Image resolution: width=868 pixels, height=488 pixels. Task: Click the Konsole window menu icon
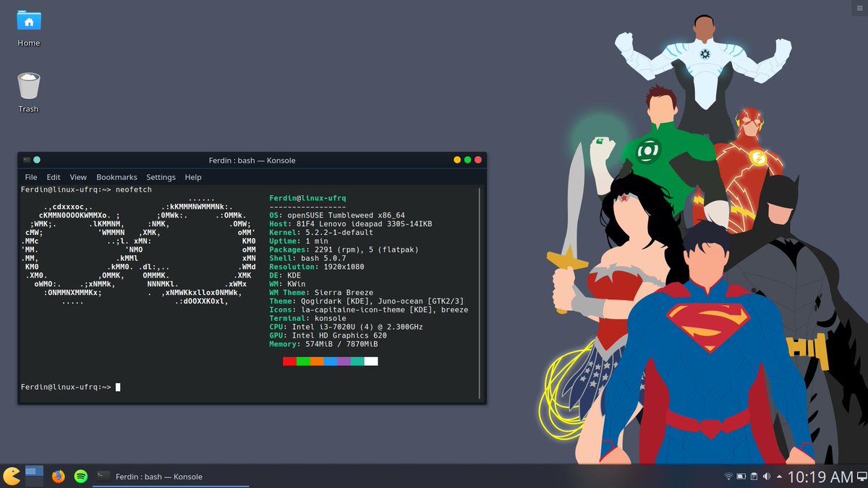coord(27,160)
